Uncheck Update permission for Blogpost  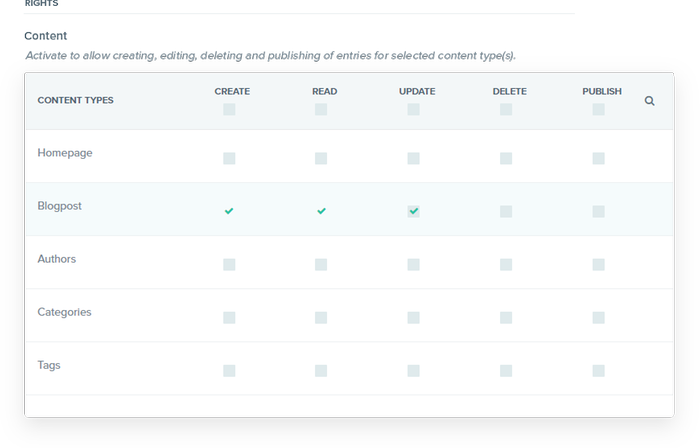[413, 211]
